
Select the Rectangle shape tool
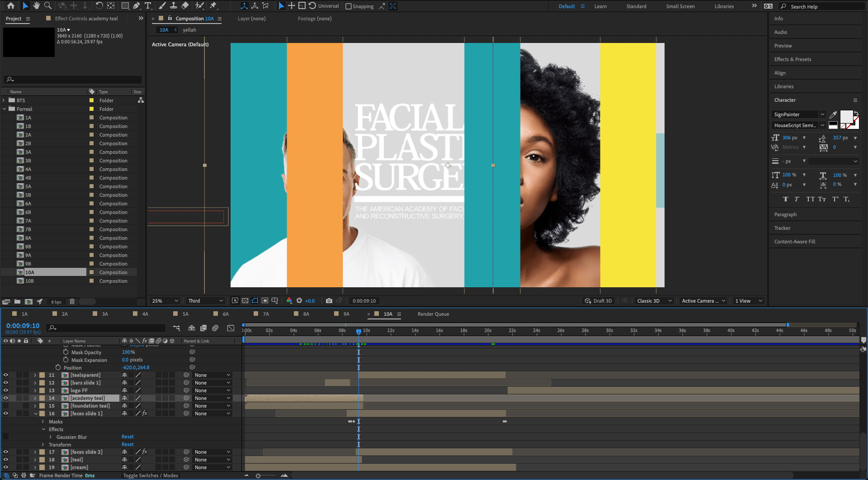pyautogui.click(x=125, y=6)
